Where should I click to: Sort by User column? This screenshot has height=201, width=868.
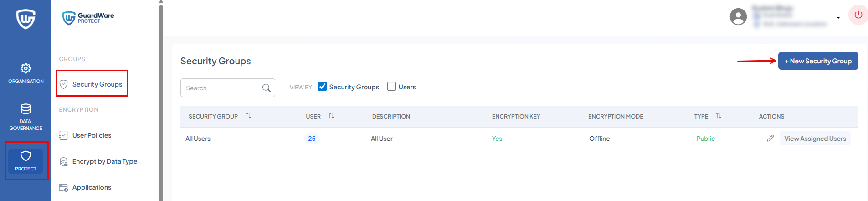331,116
